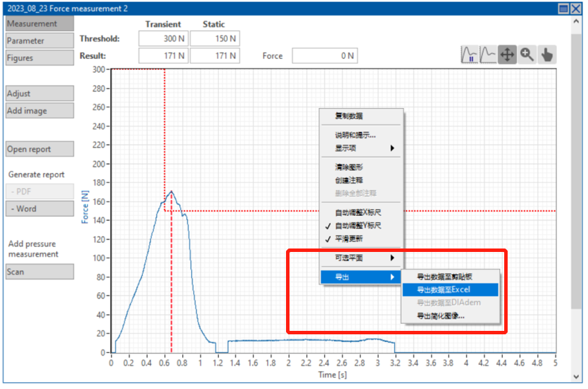Choose the hand pointer tool

coord(547,55)
